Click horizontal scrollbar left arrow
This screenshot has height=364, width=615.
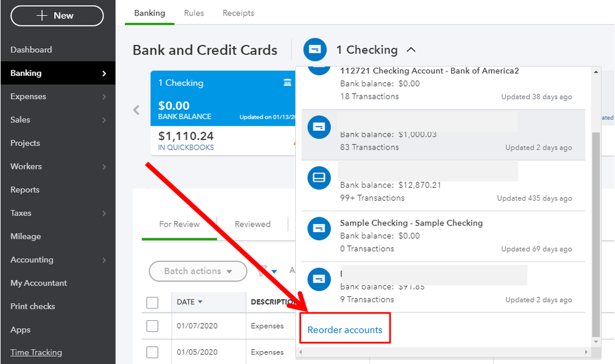pyautogui.click(x=301, y=352)
